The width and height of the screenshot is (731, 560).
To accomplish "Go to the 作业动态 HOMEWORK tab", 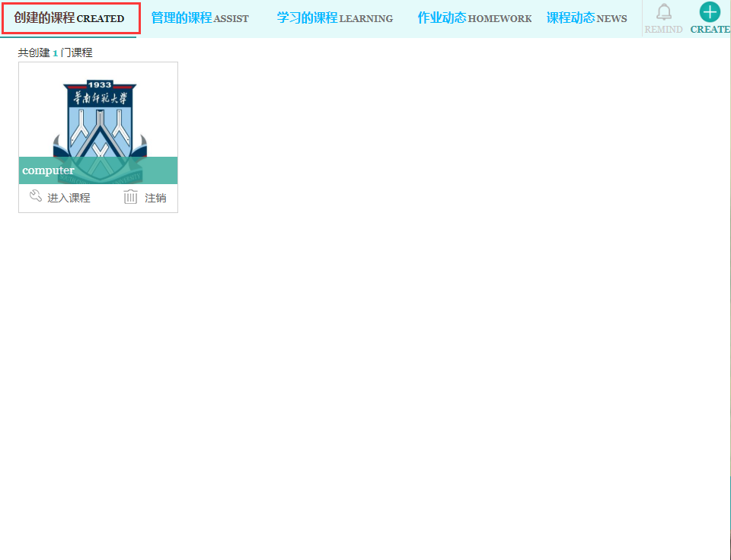I will 474,18.
